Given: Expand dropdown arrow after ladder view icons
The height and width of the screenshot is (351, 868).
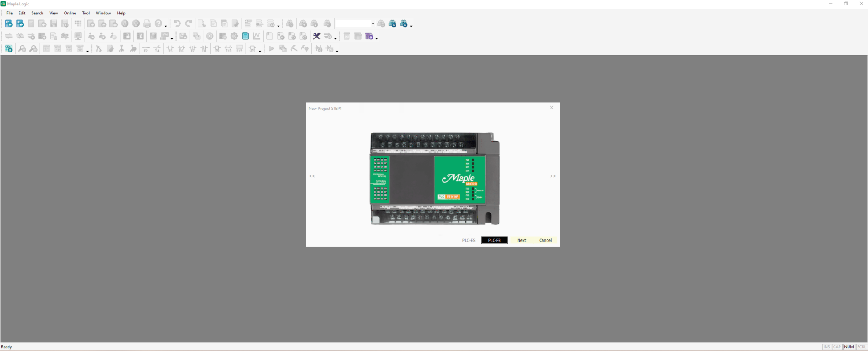Looking at the screenshot, I should [x=87, y=51].
